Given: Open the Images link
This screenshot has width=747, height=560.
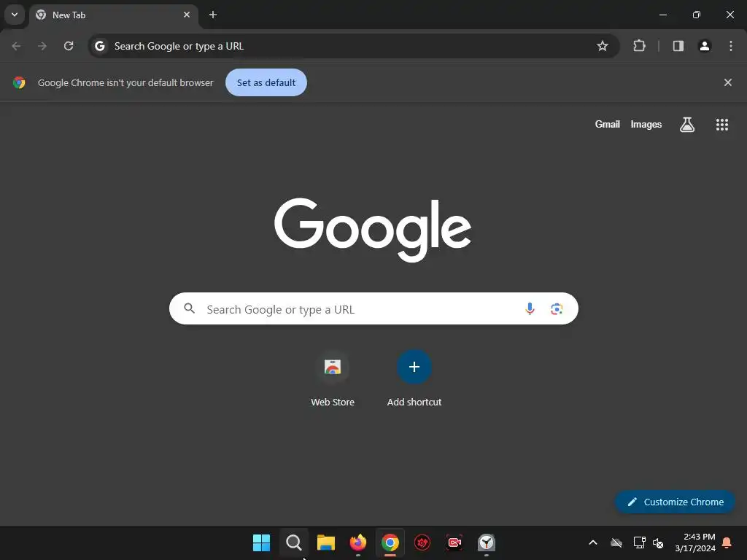Looking at the screenshot, I should coord(646,124).
